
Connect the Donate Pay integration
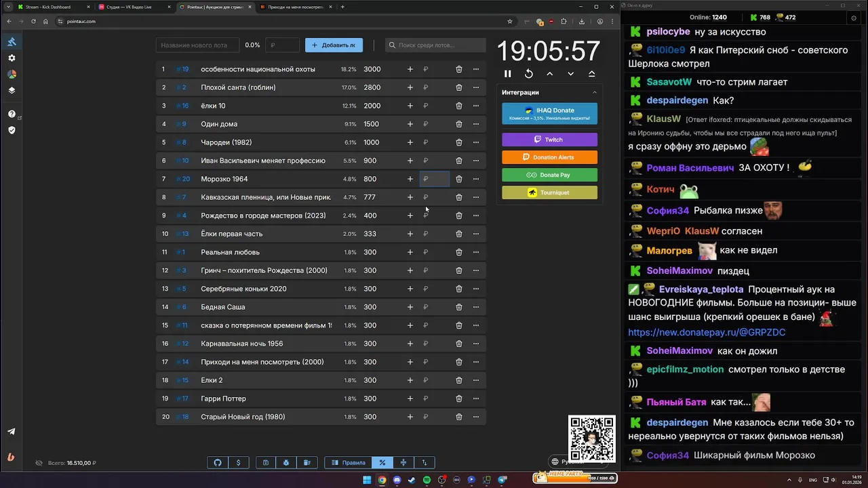(x=549, y=175)
